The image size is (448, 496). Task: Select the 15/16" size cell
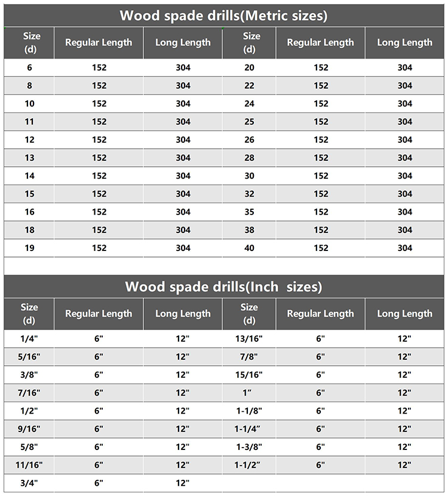coord(249,375)
